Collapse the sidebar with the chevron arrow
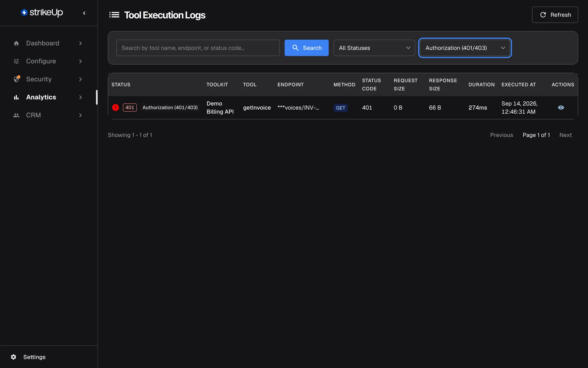Screen dimensions: 588x368 pos(84,13)
